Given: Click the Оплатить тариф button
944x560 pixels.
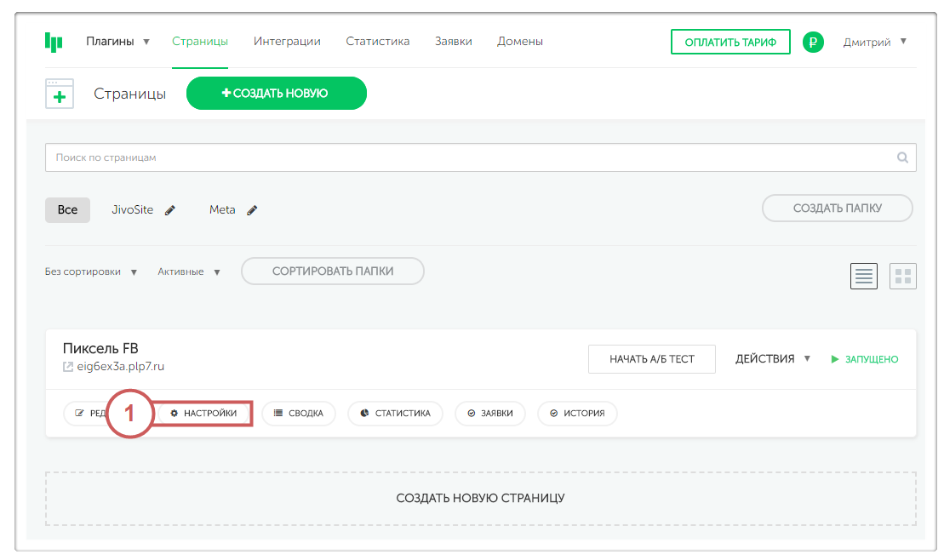Looking at the screenshot, I should (730, 42).
